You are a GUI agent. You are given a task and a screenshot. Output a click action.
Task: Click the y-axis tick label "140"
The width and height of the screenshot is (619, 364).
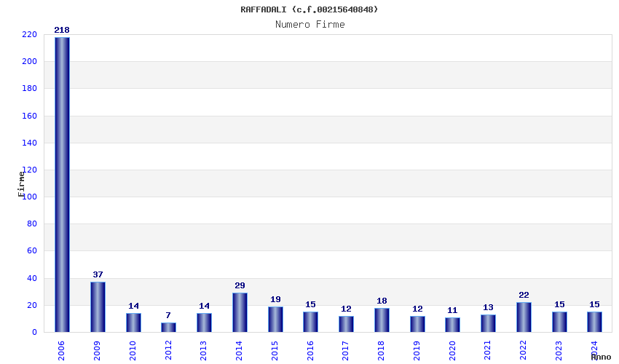pos(30,143)
